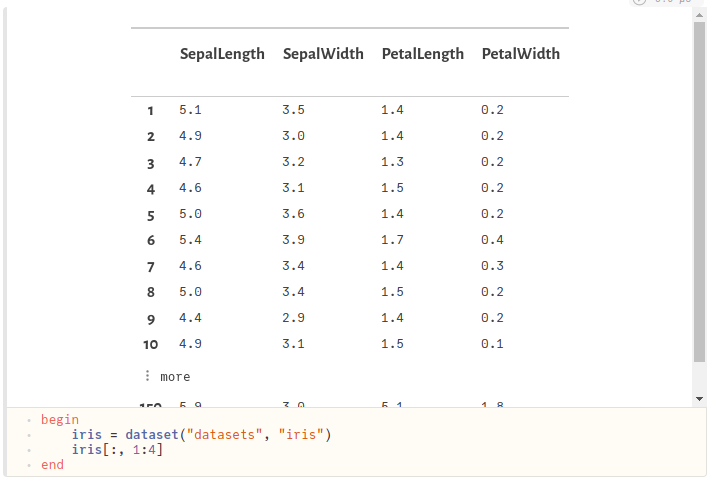Select the PetalLength column header
710x478 pixels.
click(x=422, y=54)
